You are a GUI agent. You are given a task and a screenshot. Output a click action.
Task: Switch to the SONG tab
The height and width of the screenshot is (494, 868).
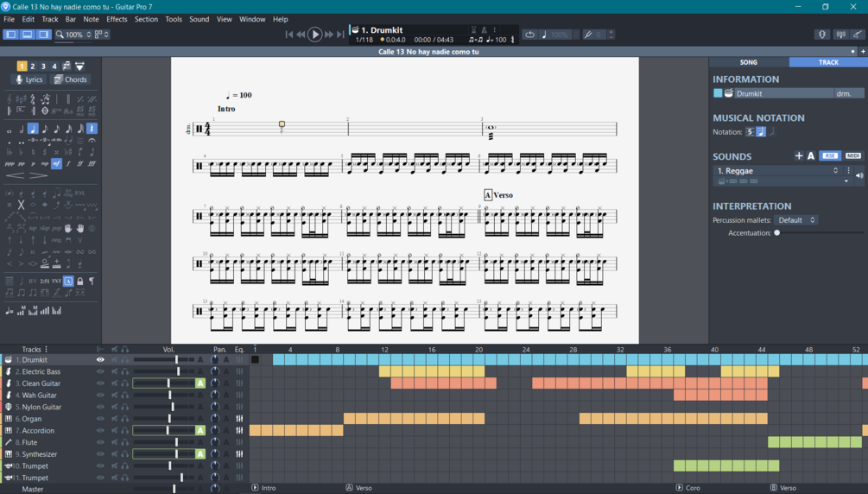pos(749,62)
